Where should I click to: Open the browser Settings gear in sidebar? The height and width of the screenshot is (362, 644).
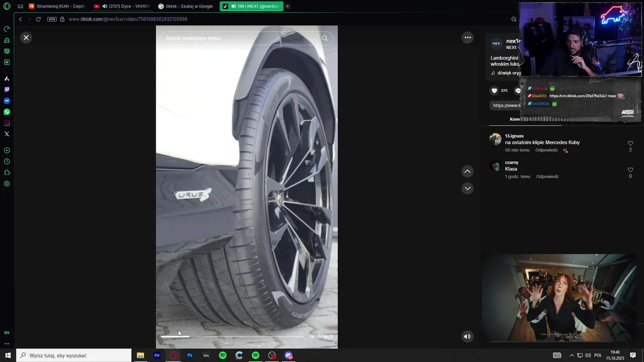point(7,184)
